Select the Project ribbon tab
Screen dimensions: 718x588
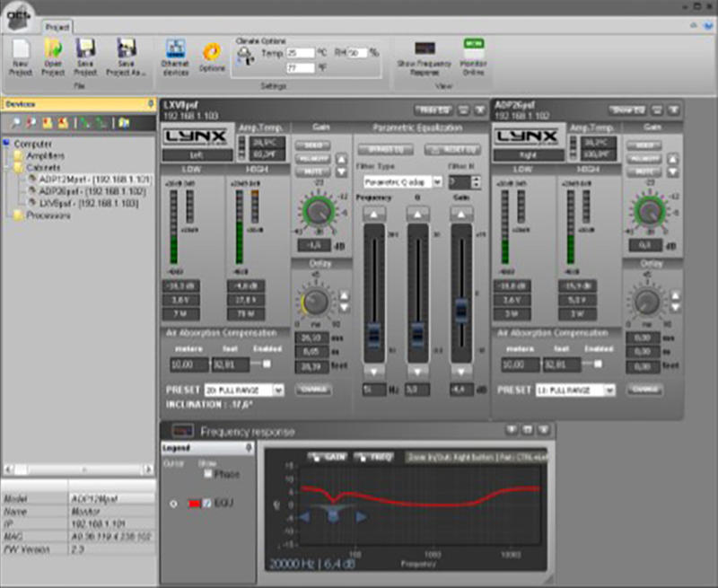(x=57, y=27)
